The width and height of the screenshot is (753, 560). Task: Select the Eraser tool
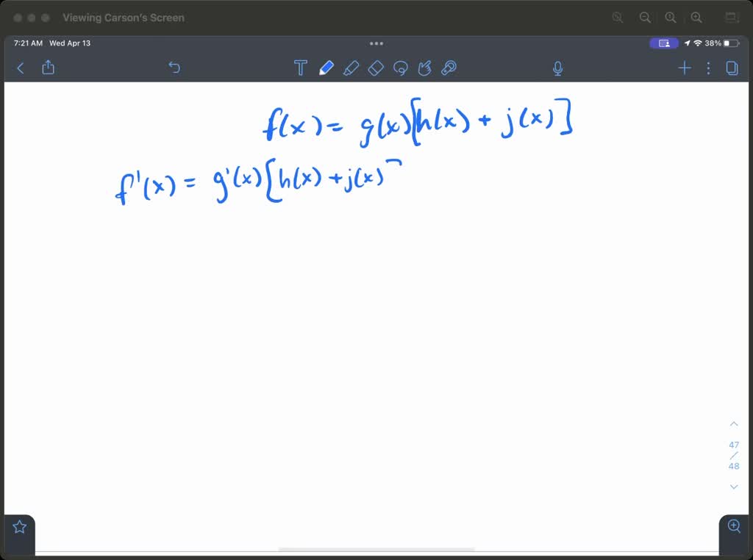coord(376,68)
